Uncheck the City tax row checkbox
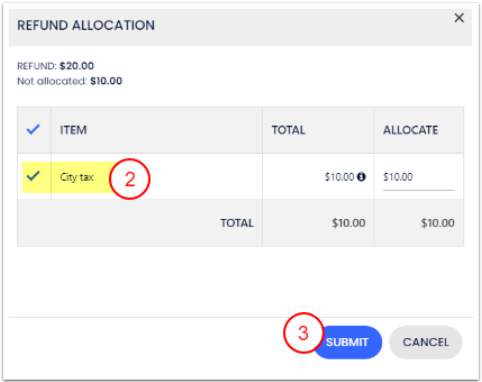Viewport: 482px width, 382px height. coord(33,176)
